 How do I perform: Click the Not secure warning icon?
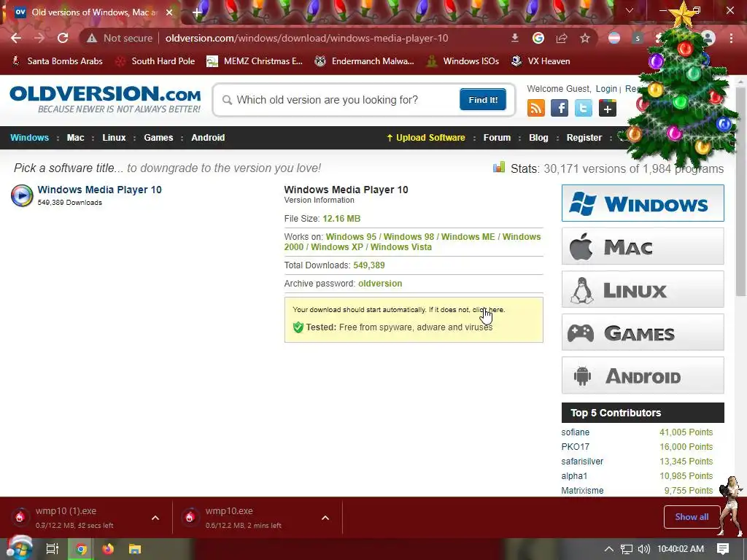tap(92, 38)
